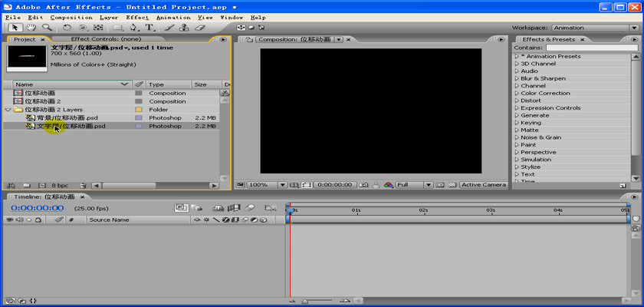This screenshot has width=644, height=307.
Task: Toggle title-action safe grid icon
Action: [294, 185]
